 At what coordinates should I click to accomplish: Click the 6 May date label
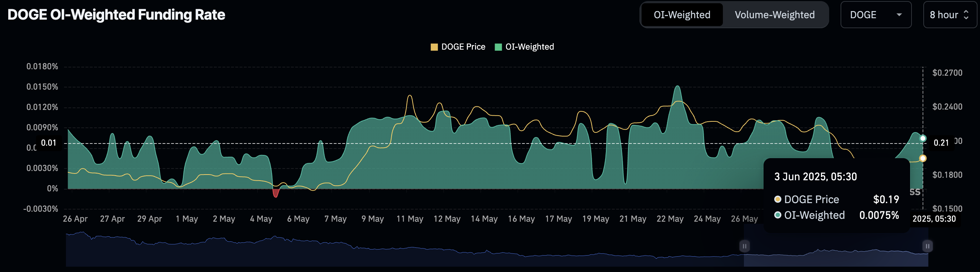[x=298, y=219]
